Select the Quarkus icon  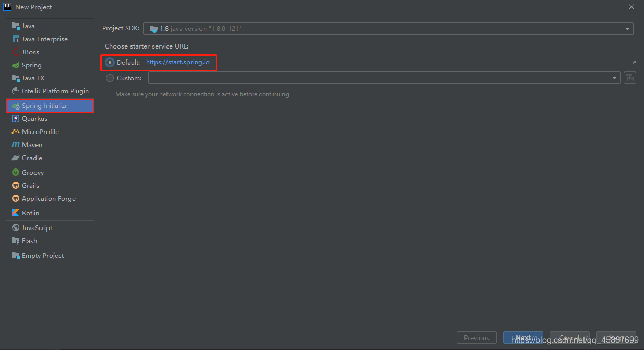click(x=16, y=119)
